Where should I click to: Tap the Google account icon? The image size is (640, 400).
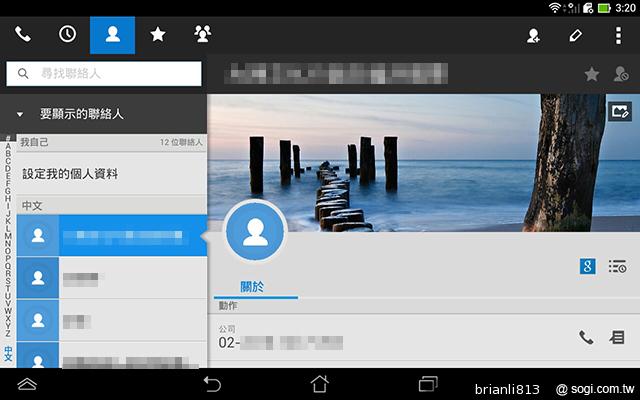tap(588, 266)
